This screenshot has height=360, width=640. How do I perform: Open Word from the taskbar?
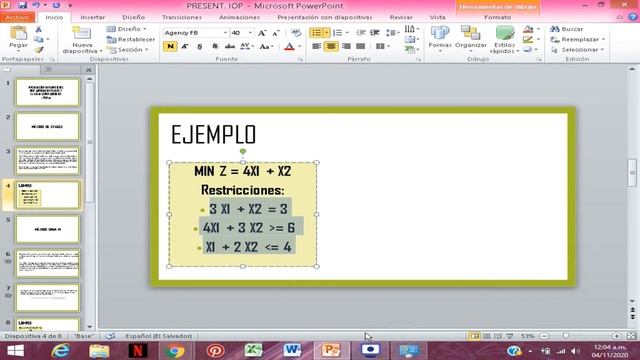click(x=293, y=351)
